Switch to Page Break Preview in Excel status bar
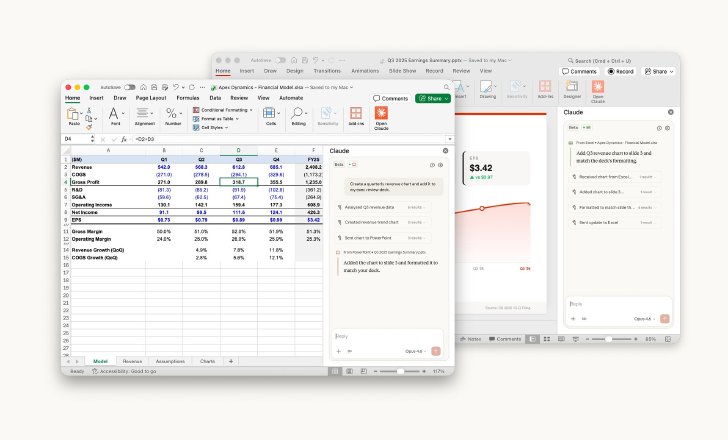Screen dimensions: 728x440 point(364,371)
